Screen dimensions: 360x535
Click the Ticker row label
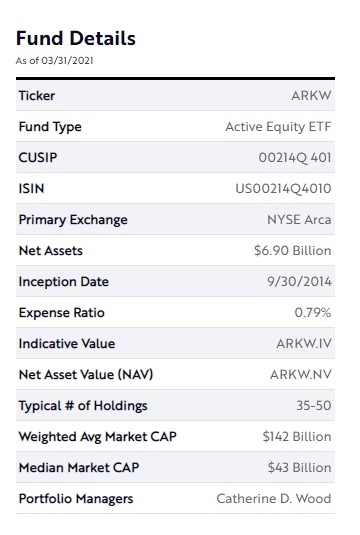point(37,96)
